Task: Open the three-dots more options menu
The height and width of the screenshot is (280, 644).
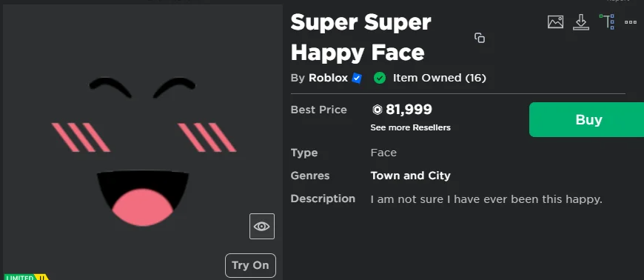Action: click(x=631, y=22)
